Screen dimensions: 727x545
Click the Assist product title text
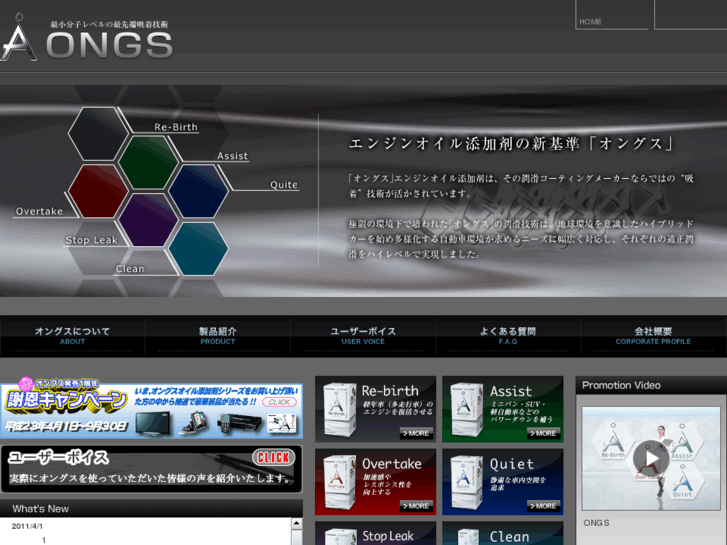coord(511,391)
